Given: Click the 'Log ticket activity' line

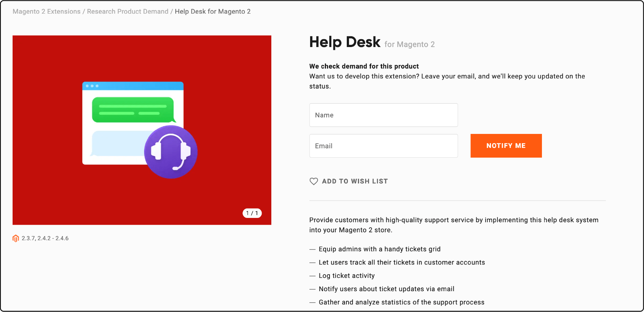Looking at the screenshot, I should click(347, 276).
